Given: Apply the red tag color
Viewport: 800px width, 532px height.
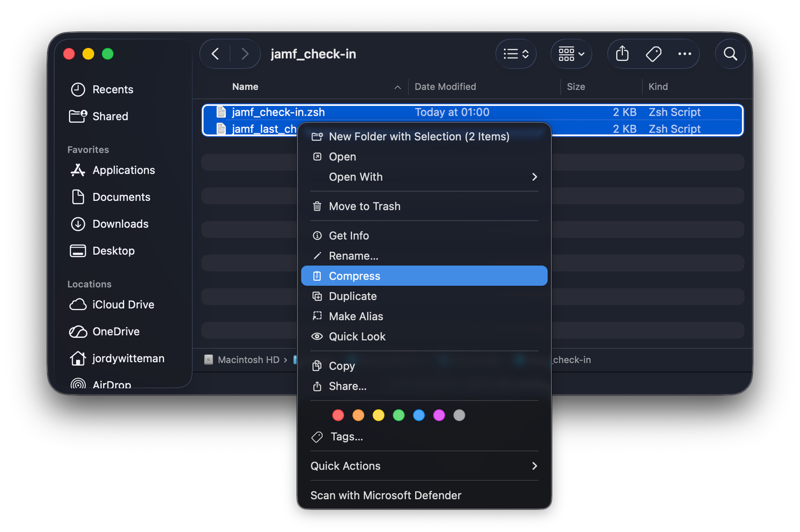Looking at the screenshot, I should coord(338,415).
